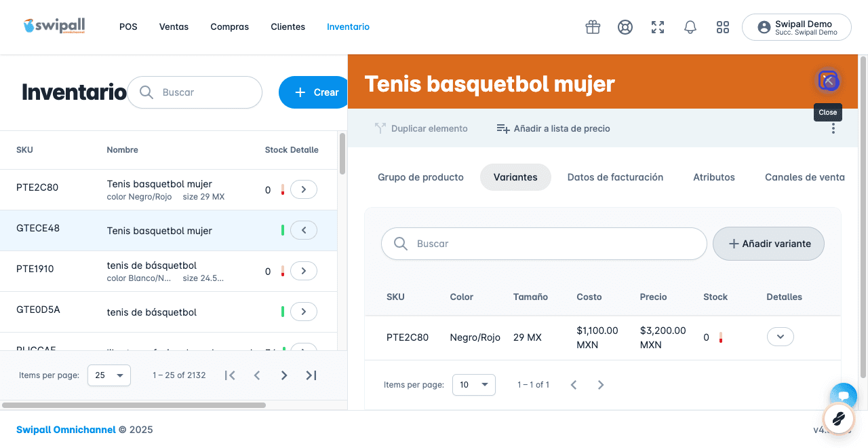Switch to Atributos tab

click(714, 177)
